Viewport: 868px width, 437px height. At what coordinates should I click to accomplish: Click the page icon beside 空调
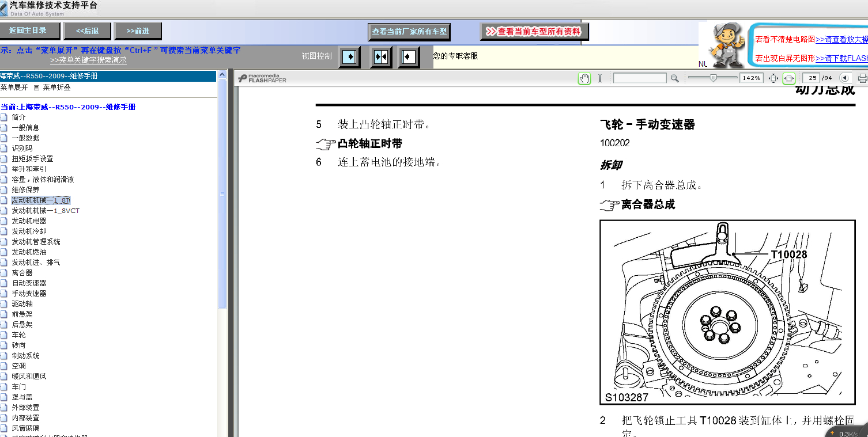point(4,366)
